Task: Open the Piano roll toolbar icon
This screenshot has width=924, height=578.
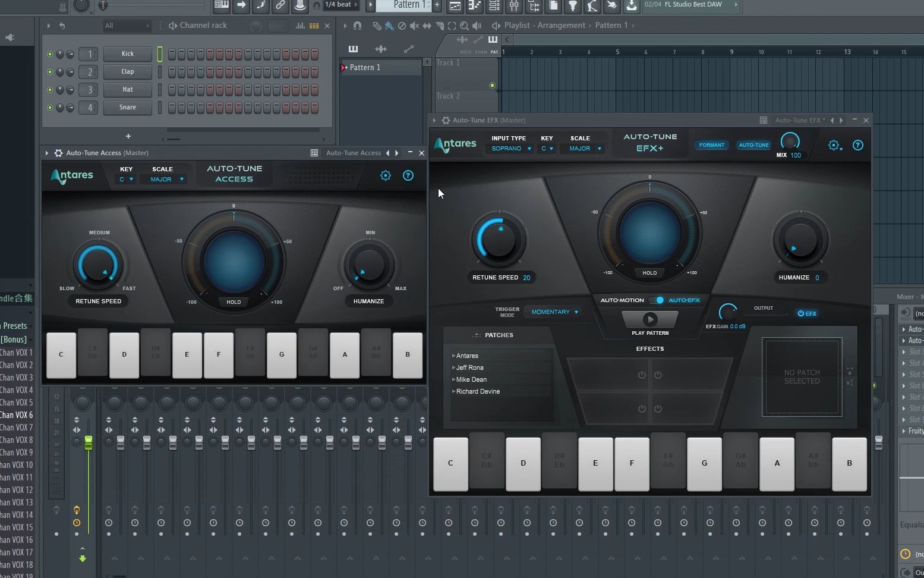Action: tap(473, 7)
